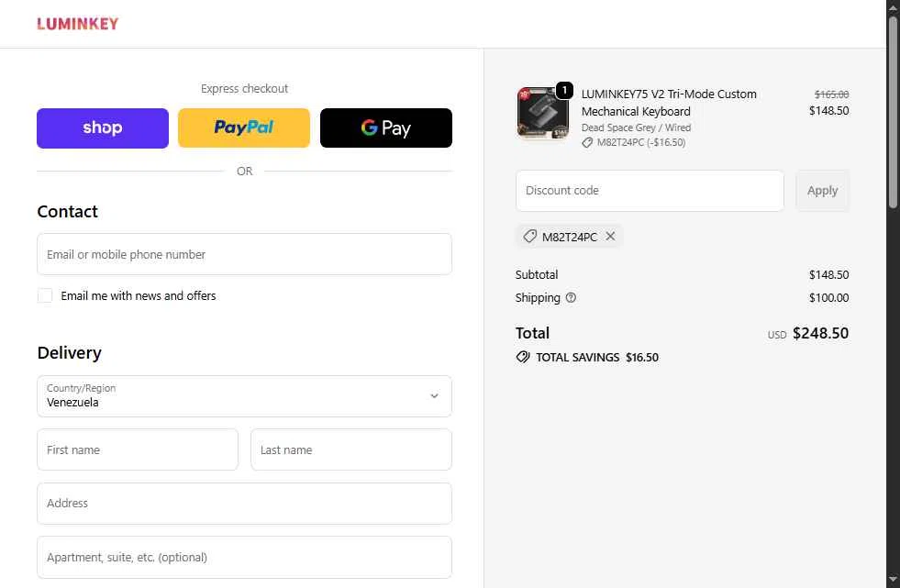Click the tag icon on M82T24PC chip
This screenshot has width=900, height=588.
[x=529, y=237]
